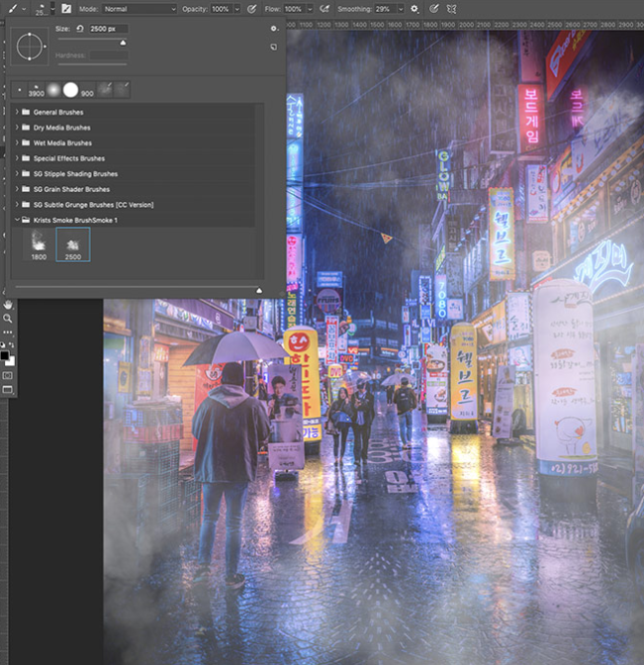
Task: Swap foreground and background colors
Action: [x=12, y=344]
